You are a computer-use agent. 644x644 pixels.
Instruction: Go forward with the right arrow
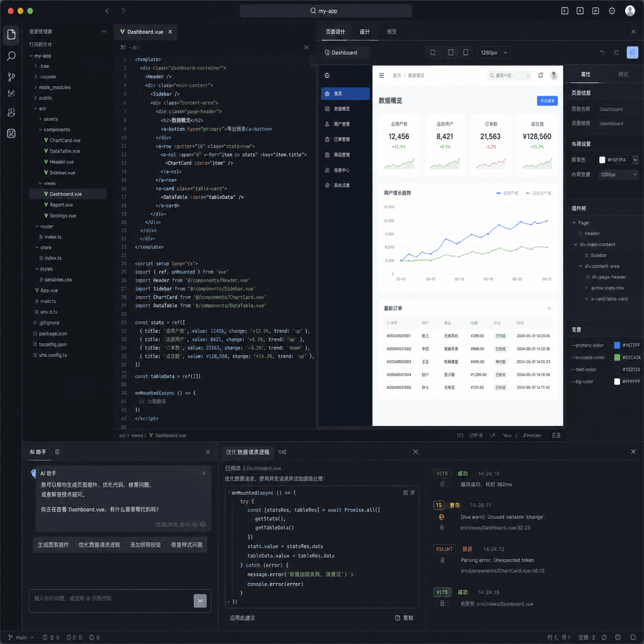click(123, 11)
